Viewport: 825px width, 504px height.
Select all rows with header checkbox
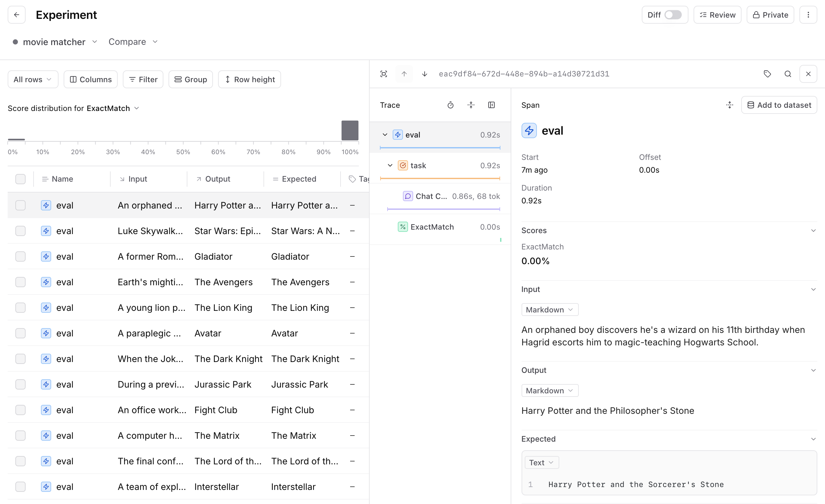[20, 179]
